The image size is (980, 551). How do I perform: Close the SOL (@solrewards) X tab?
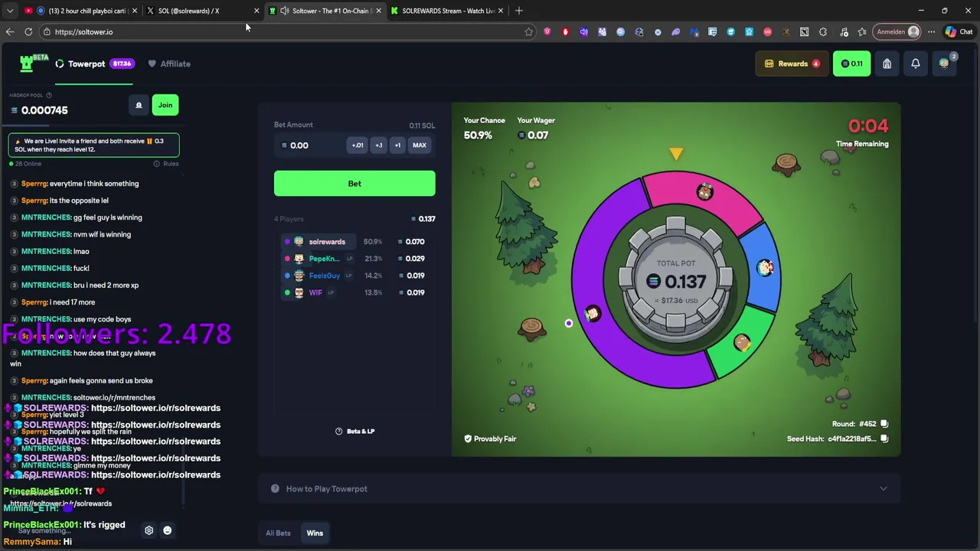click(x=256, y=11)
